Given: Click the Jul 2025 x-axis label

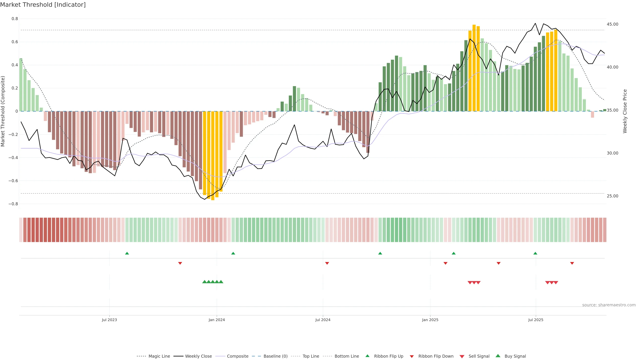Looking at the screenshot, I should (536, 320).
